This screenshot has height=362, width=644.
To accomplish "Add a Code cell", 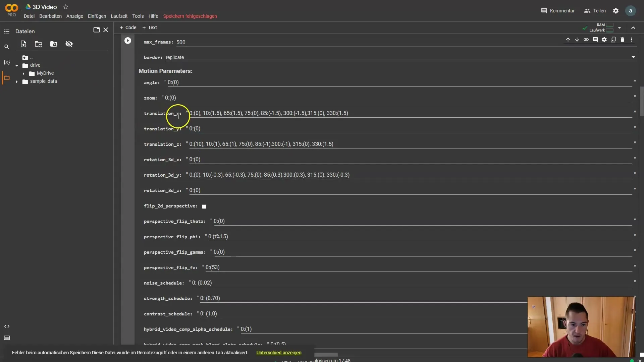I will [x=128, y=27].
